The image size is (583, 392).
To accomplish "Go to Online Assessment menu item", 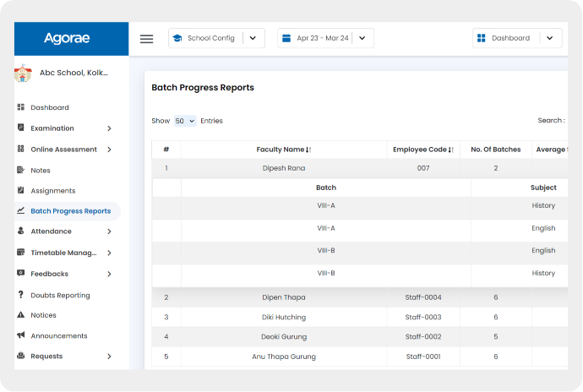I will point(63,150).
